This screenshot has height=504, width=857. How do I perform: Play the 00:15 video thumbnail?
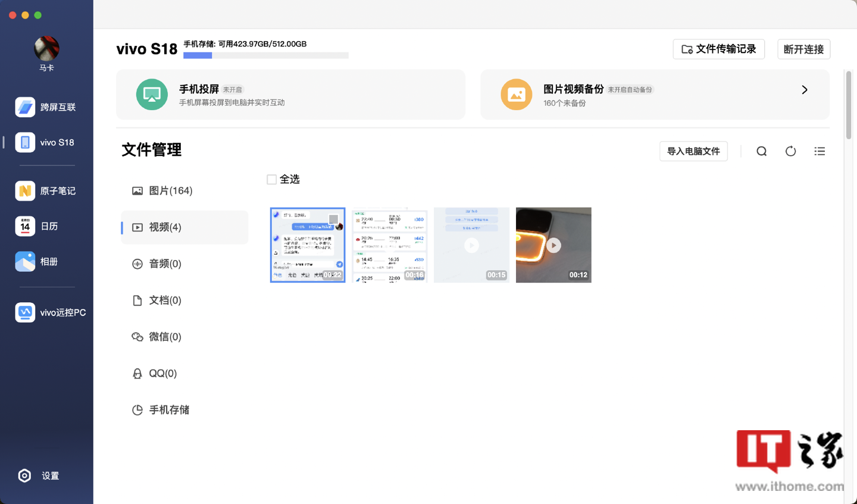(471, 245)
